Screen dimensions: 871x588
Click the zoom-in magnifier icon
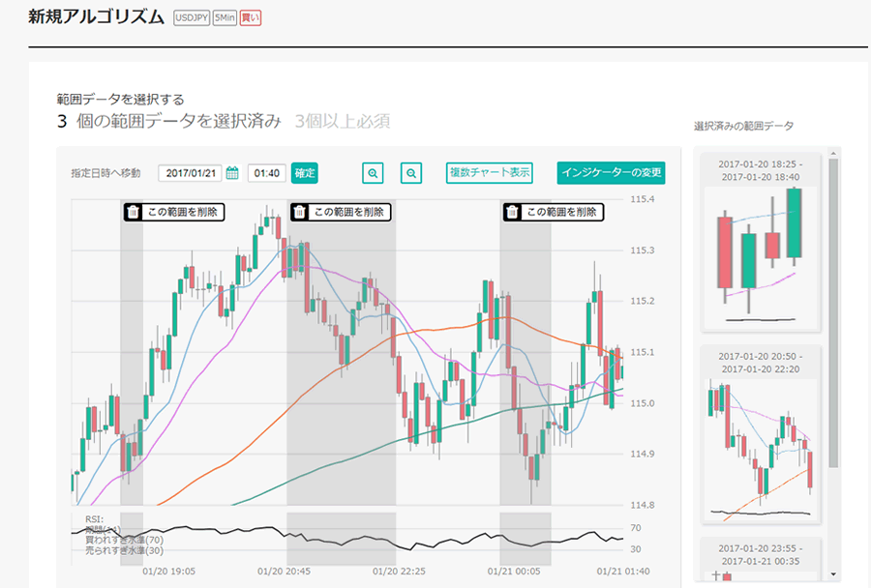373,173
